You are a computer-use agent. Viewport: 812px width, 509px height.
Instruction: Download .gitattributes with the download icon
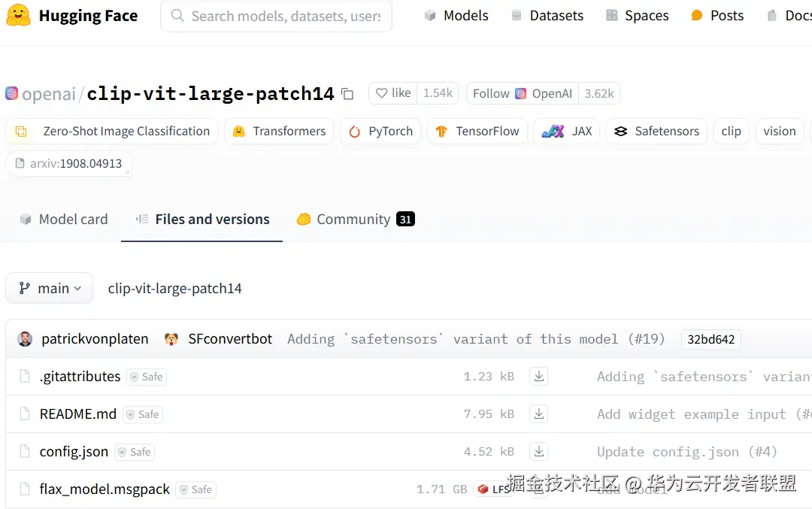point(539,377)
